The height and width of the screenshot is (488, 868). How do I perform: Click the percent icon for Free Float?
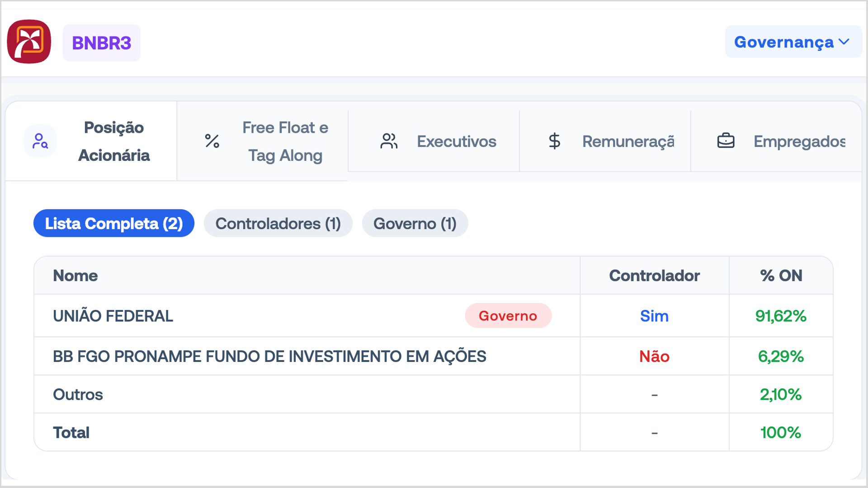(212, 141)
